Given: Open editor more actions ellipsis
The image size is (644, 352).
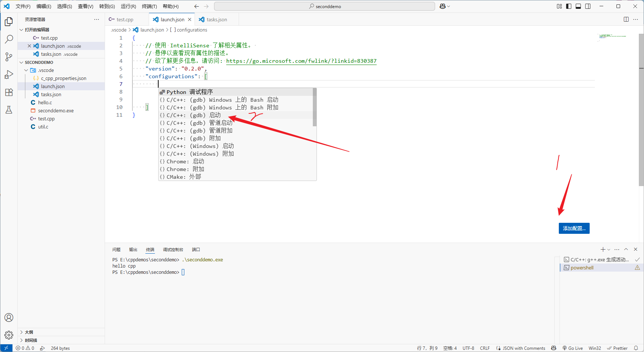Looking at the screenshot, I should click(636, 19).
